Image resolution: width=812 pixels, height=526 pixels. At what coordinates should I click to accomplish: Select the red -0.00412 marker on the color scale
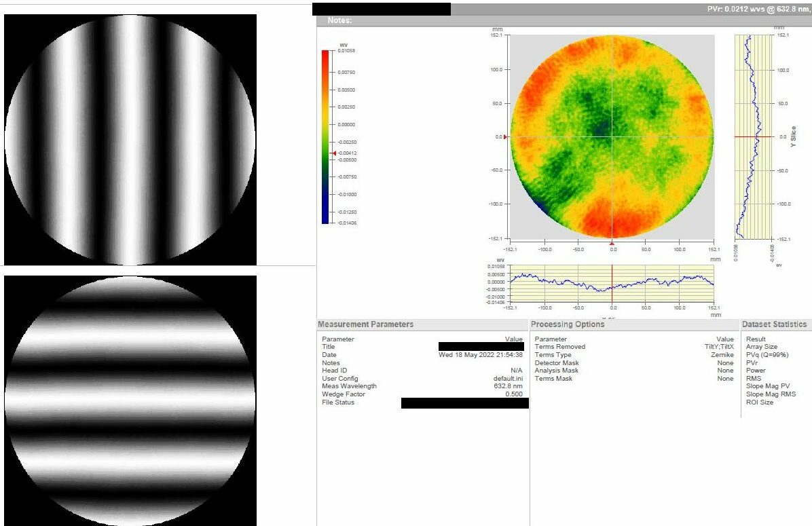(x=334, y=153)
